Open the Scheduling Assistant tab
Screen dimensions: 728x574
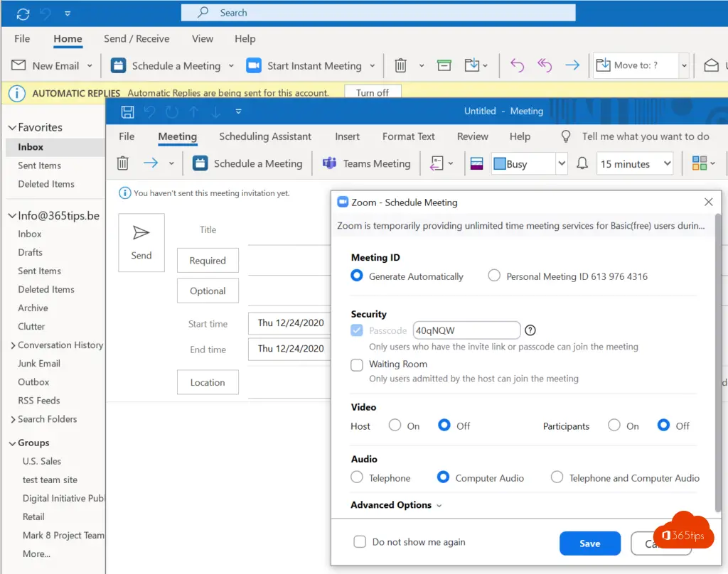coord(265,136)
